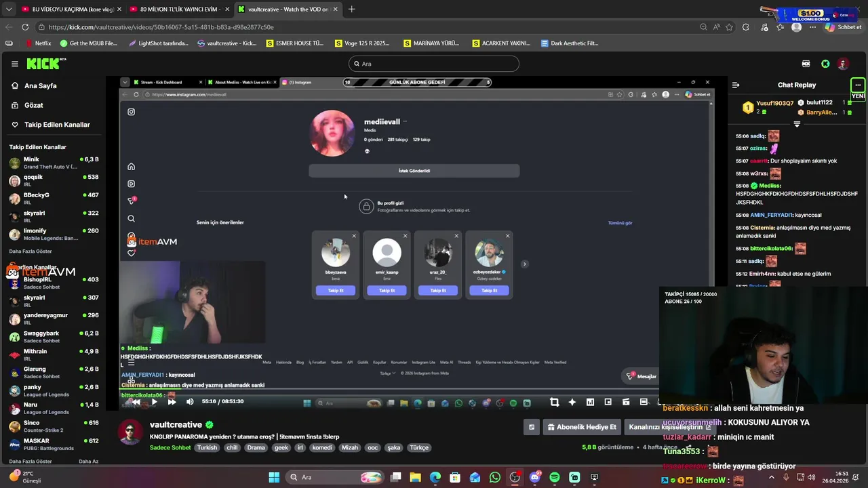
Task: Select the Drama tag
Action: (x=256, y=447)
